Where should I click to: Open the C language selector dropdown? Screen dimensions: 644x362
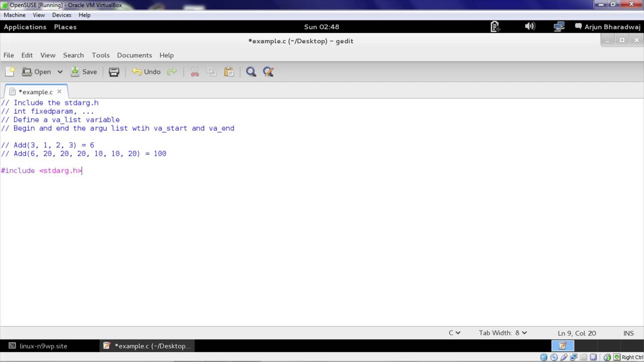(x=454, y=333)
